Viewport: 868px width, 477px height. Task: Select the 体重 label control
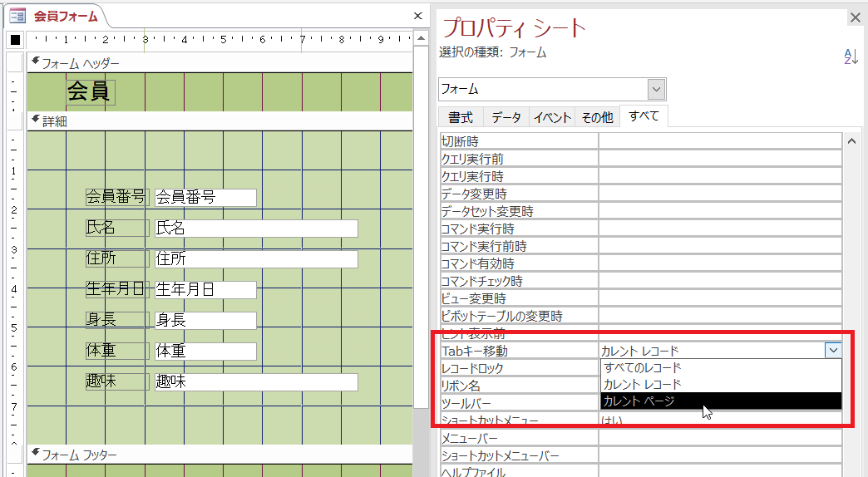click(116, 351)
